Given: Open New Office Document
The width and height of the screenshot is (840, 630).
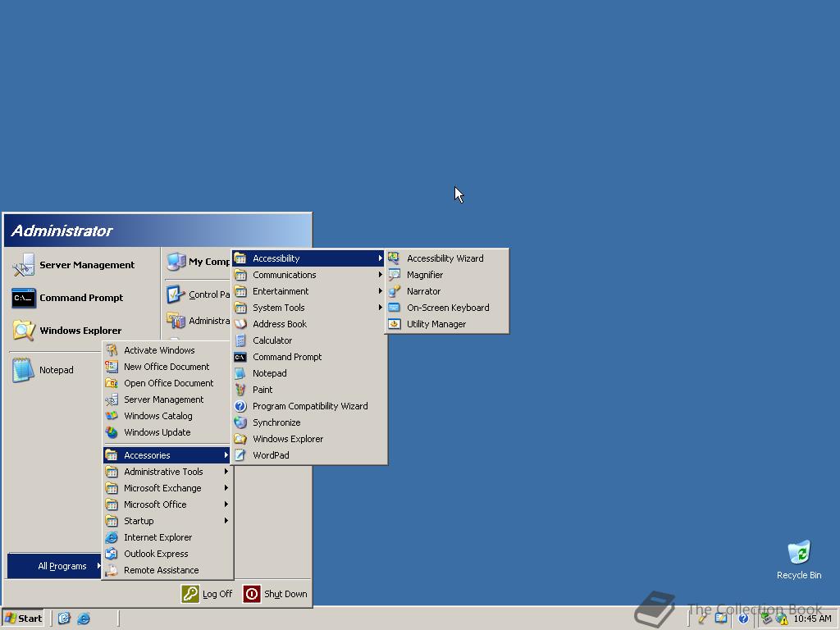Looking at the screenshot, I should click(167, 367).
